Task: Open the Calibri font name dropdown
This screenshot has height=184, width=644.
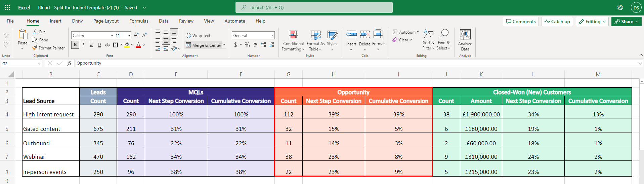Action: [x=112, y=35]
